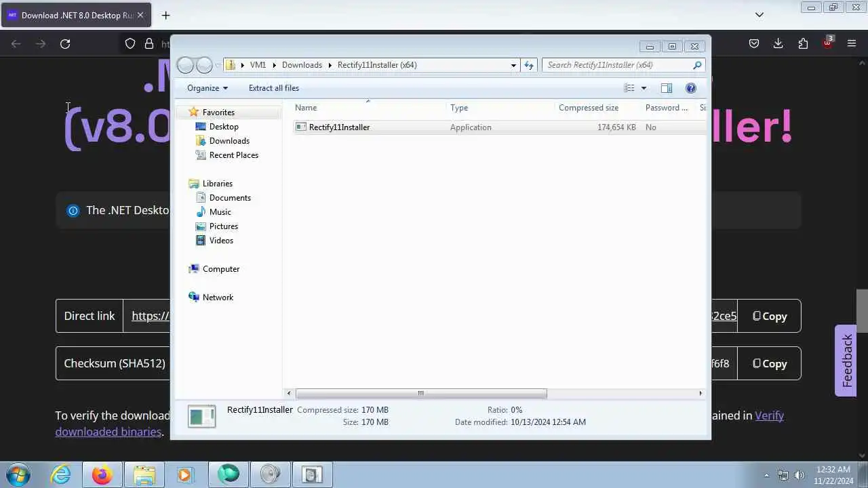
Task: Select Favorites in navigation pane
Action: pyautogui.click(x=218, y=113)
